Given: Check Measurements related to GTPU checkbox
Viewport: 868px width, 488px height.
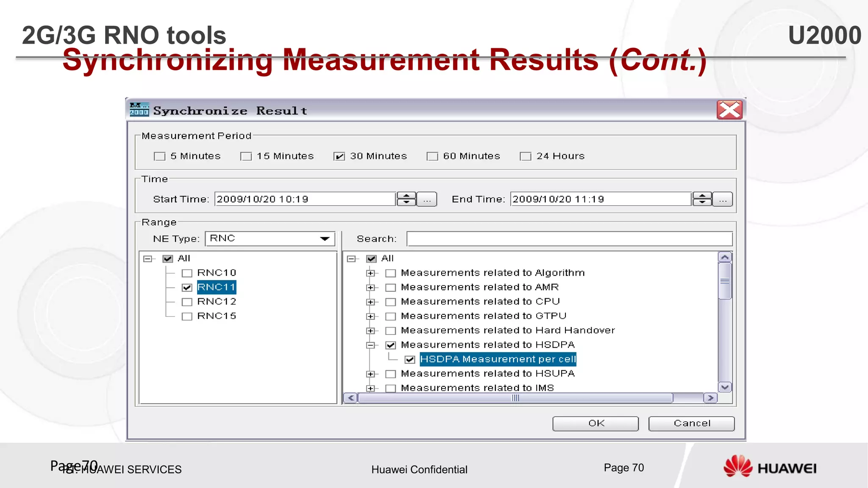Looking at the screenshot, I should coord(391,316).
